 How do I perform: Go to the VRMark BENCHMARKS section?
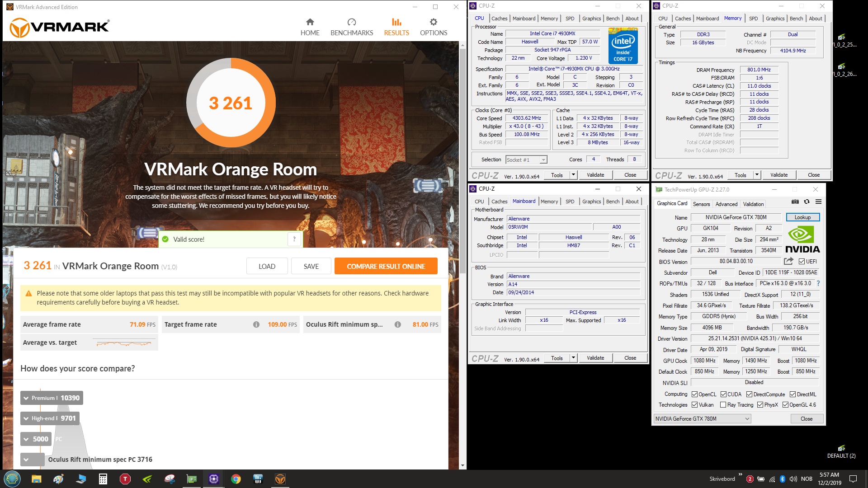[x=352, y=27]
